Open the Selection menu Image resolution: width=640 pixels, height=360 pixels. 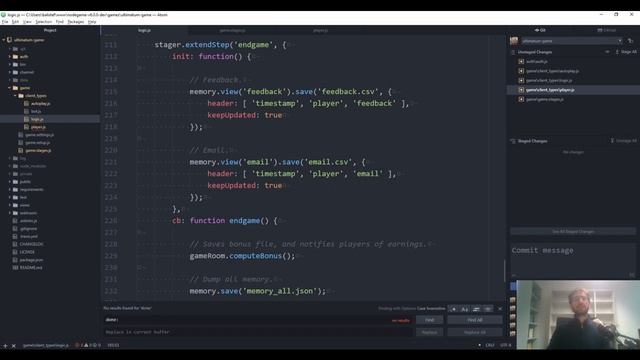click(43, 22)
